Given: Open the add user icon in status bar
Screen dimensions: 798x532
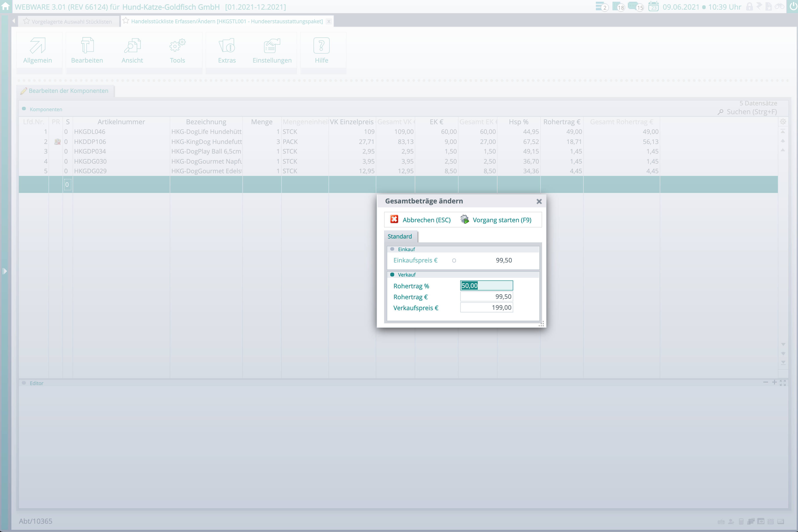Looking at the screenshot, I should coord(731,521).
